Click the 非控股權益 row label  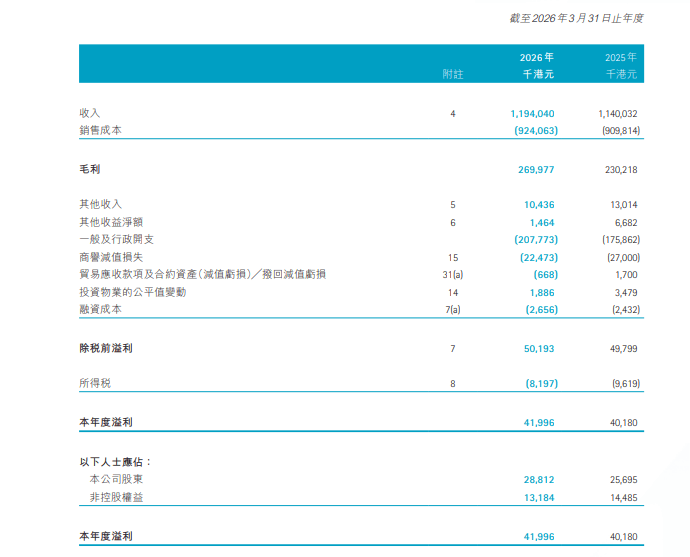click(x=117, y=497)
